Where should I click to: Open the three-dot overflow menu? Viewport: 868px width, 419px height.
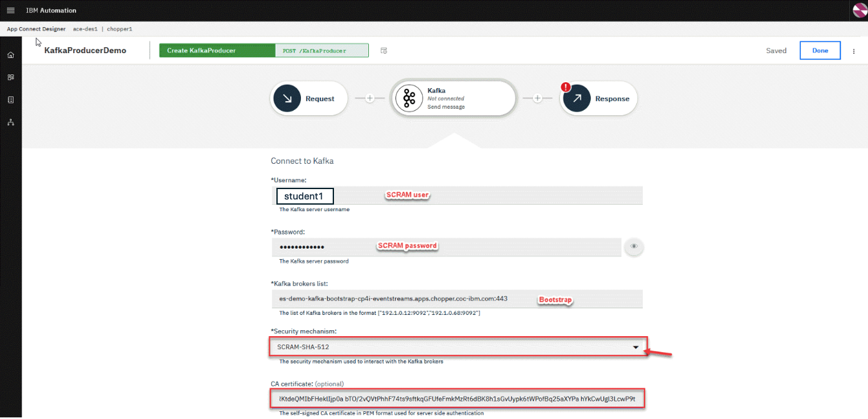pos(854,51)
